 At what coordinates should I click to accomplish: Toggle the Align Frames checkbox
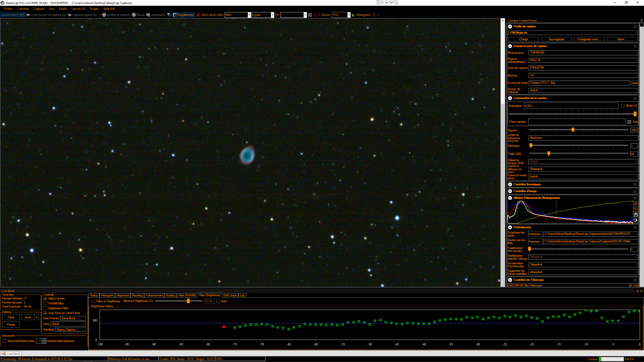(x=45, y=299)
